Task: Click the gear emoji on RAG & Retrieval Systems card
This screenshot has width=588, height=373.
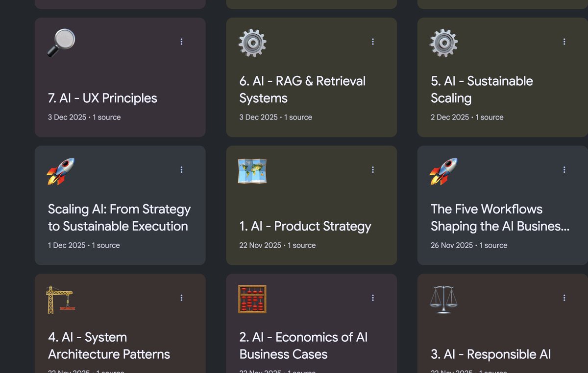Action: pyautogui.click(x=252, y=43)
